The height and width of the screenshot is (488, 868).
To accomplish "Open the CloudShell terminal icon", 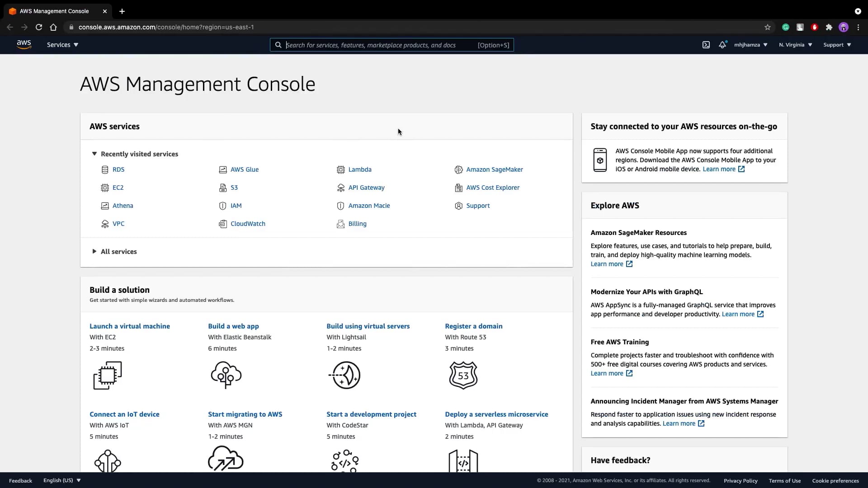I will click(706, 45).
